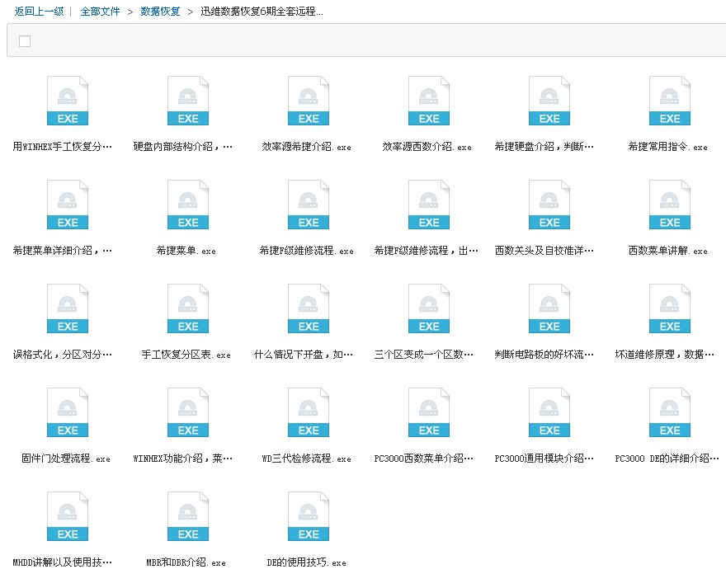Open WD三代检修流程.exe file icon
726x588 pixels.
[x=309, y=412]
